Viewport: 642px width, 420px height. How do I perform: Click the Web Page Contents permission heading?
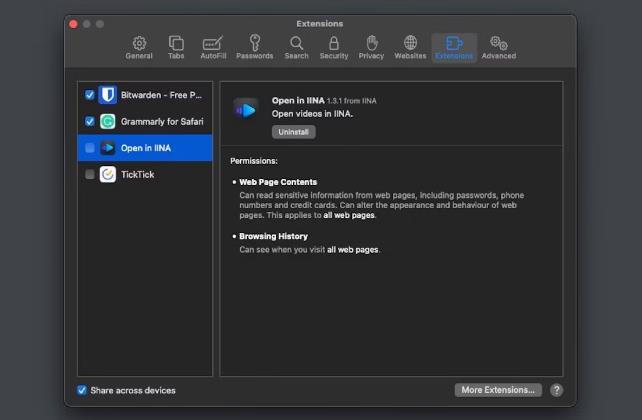pos(278,182)
